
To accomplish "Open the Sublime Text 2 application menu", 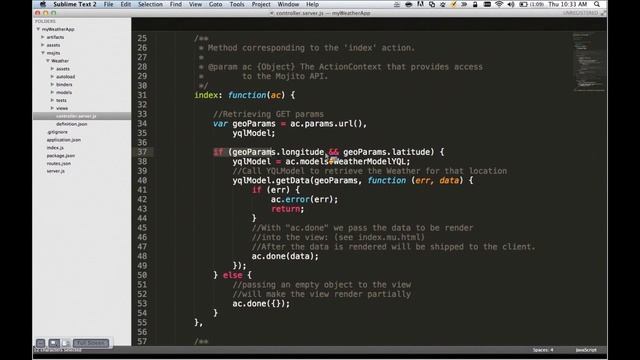I will (x=75, y=4).
